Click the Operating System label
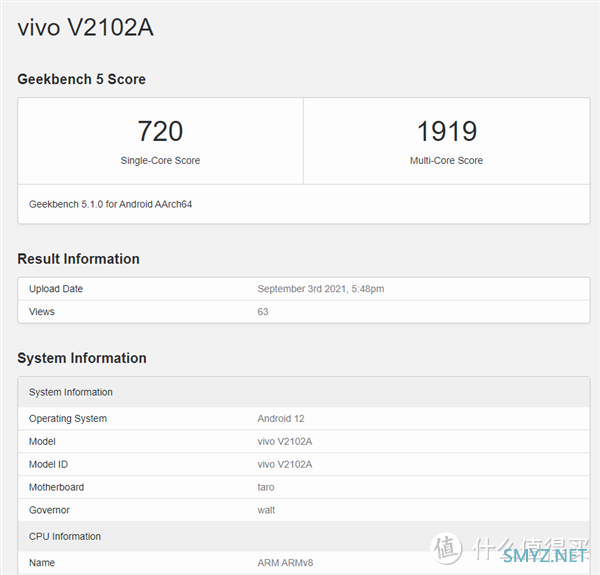 pos(68,419)
